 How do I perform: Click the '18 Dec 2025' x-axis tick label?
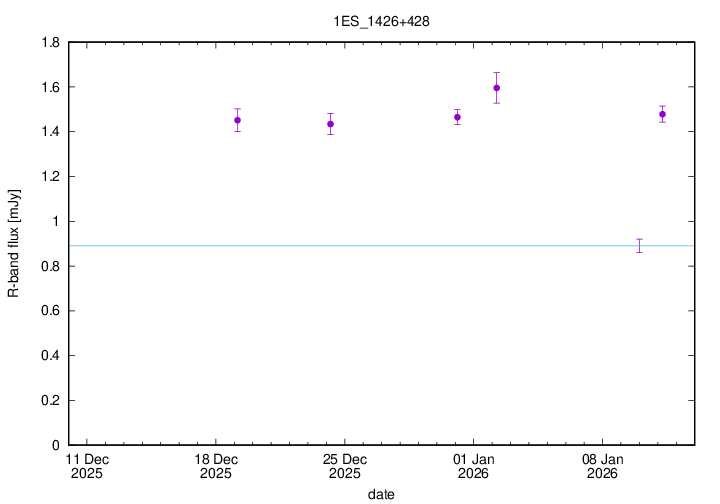(x=216, y=465)
